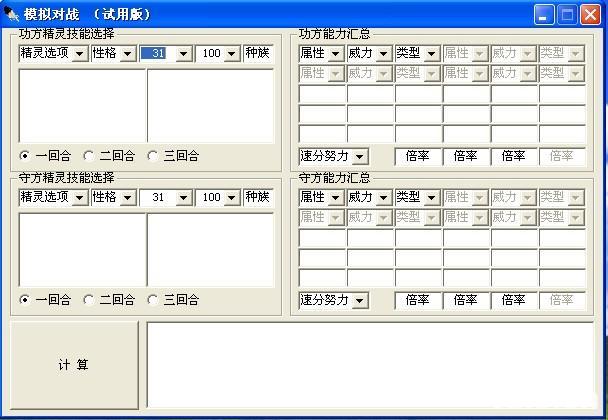The height and width of the screenshot is (420, 608).
Task: Expand the highlighted 31 dropdown in 功方 section
Action: point(184,54)
